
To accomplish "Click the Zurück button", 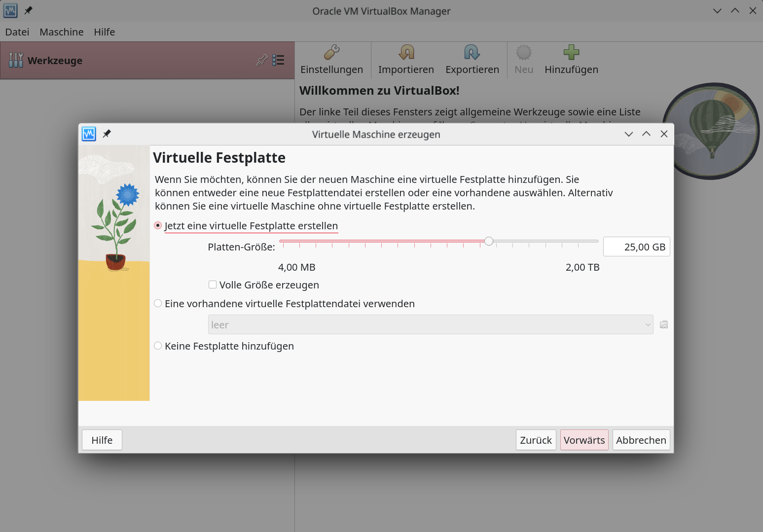I will pos(536,440).
